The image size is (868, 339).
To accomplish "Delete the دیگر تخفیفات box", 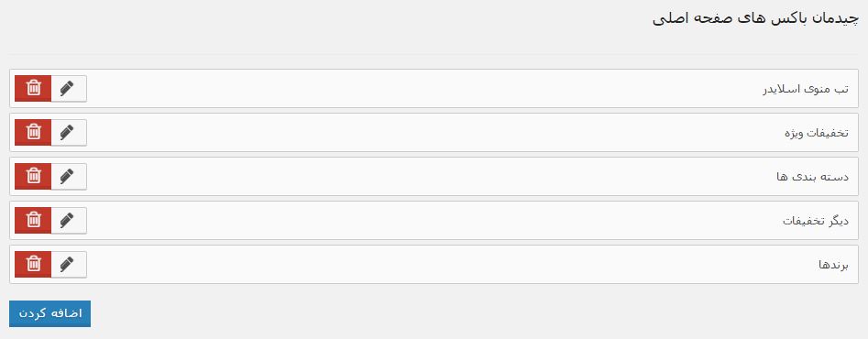I will tap(33, 221).
